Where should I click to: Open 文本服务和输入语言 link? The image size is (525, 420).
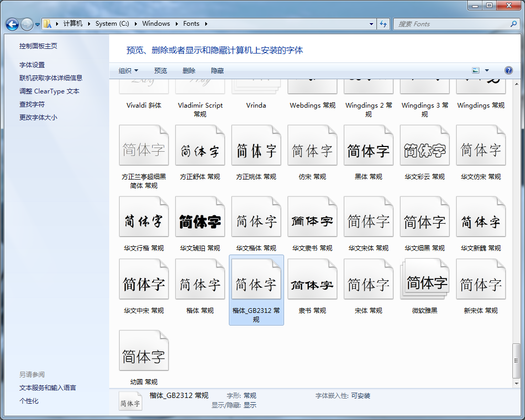[x=48, y=388]
